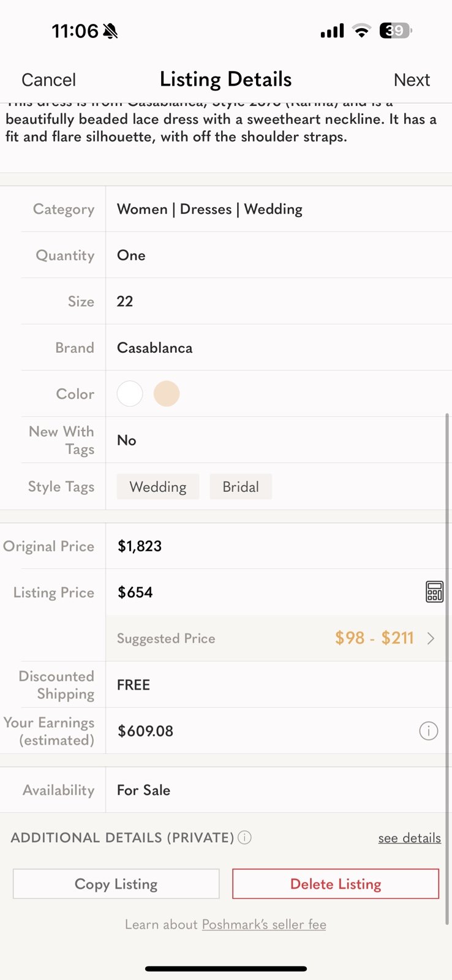Screen dimensions: 452x980
Task: Select the Wedding style tag
Action: point(158,487)
